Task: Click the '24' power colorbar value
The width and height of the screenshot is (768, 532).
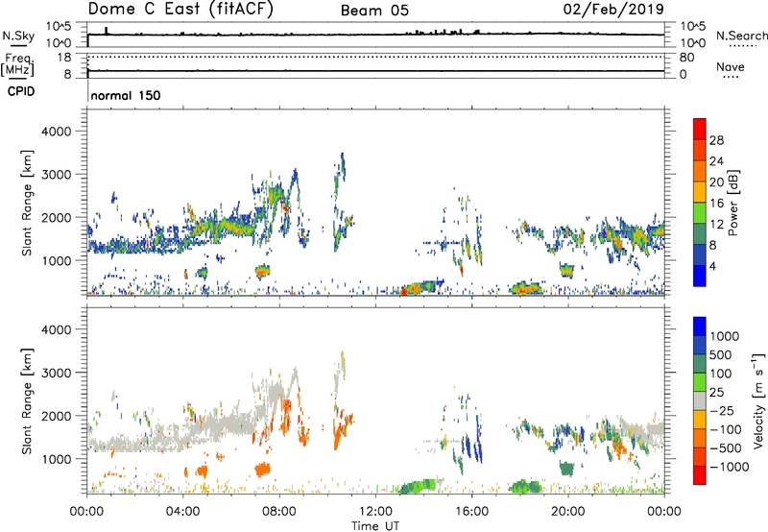Action: tap(716, 161)
